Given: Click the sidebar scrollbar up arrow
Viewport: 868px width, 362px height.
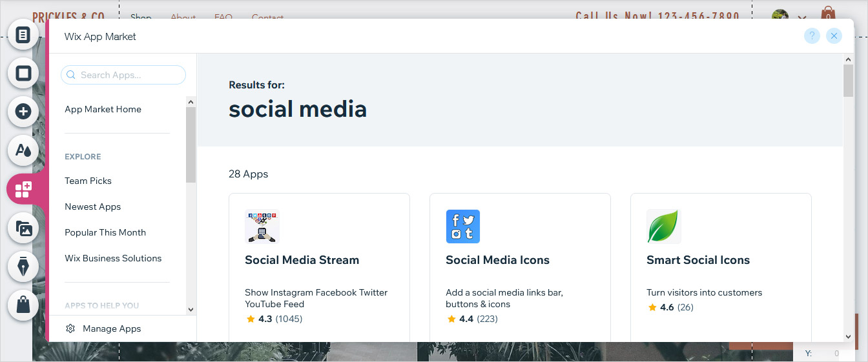Looking at the screenshot, I should 191,101.
